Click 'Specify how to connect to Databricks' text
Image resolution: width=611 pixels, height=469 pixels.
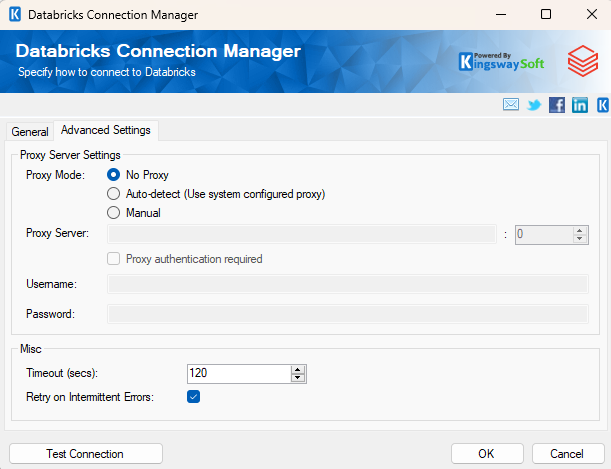click(107, 72)
